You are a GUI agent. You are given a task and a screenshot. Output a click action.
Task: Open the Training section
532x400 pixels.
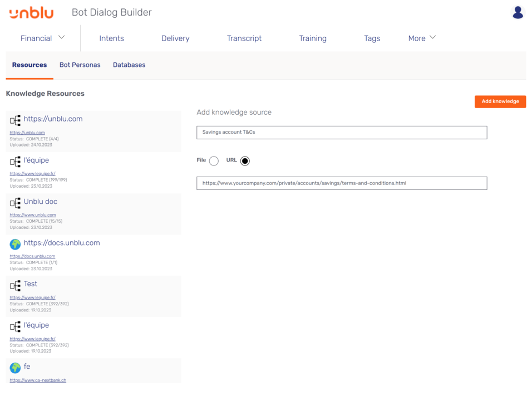tap(312, 38)
